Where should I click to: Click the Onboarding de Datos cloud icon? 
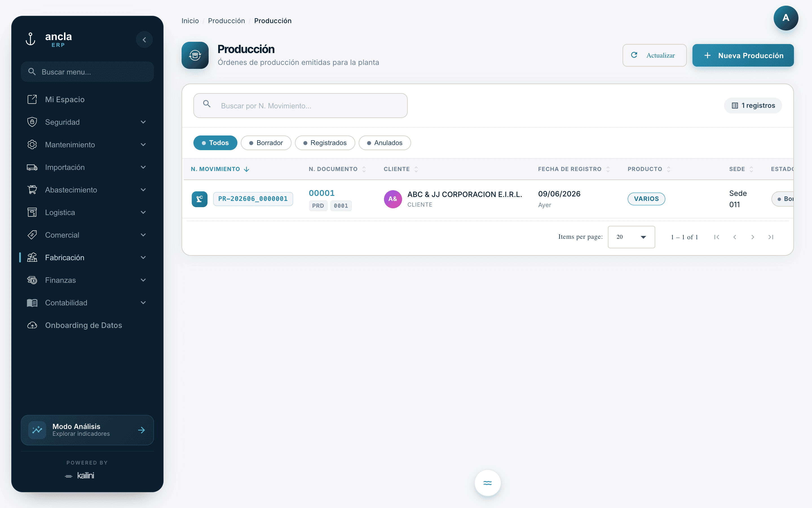tap(32, 325)
